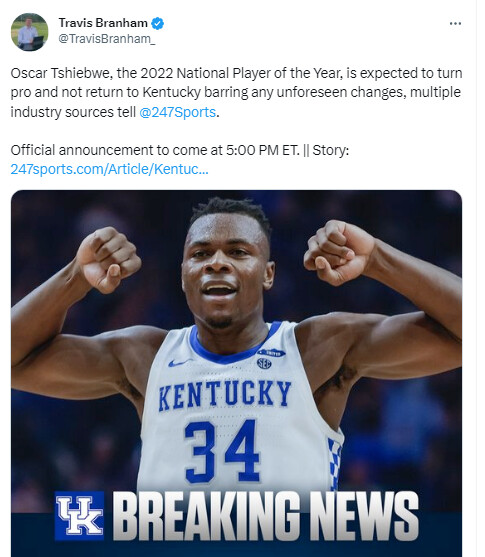
Task: Click the blue verified badge
Action: [157, 23]
